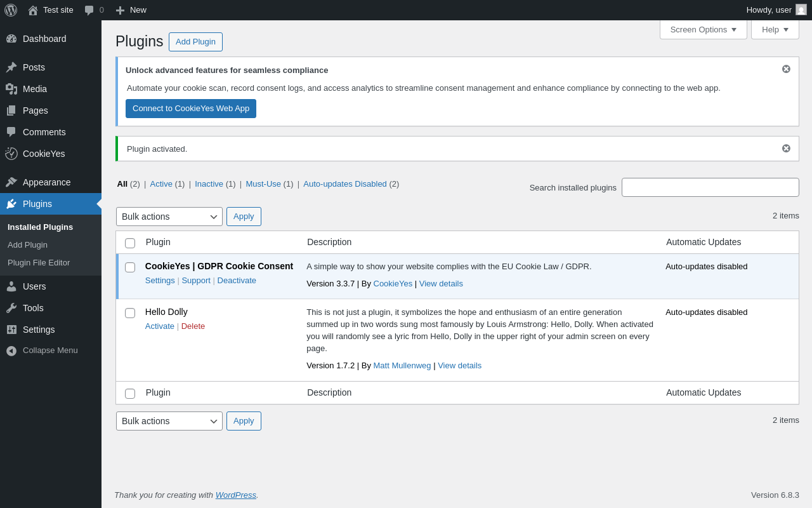
Task: Open Appearance via the paintbrush icon
Action: (11, 182)
